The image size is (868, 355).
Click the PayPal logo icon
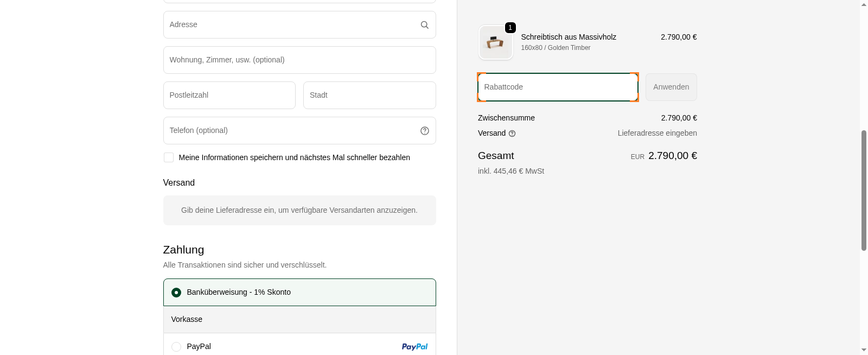pos(414,346)
